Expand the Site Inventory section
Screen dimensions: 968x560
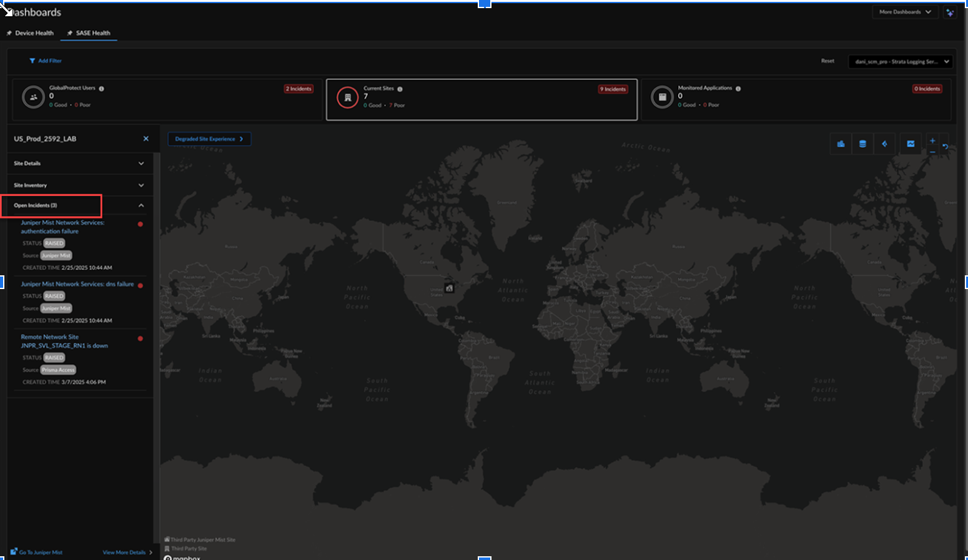pos(141,185)
